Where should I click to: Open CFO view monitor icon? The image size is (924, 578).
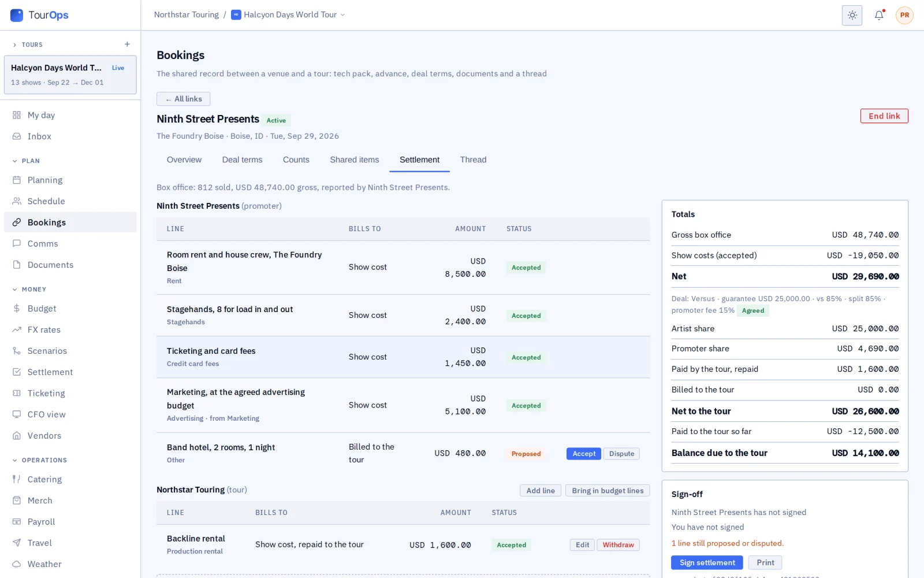[x=17, y=414]
